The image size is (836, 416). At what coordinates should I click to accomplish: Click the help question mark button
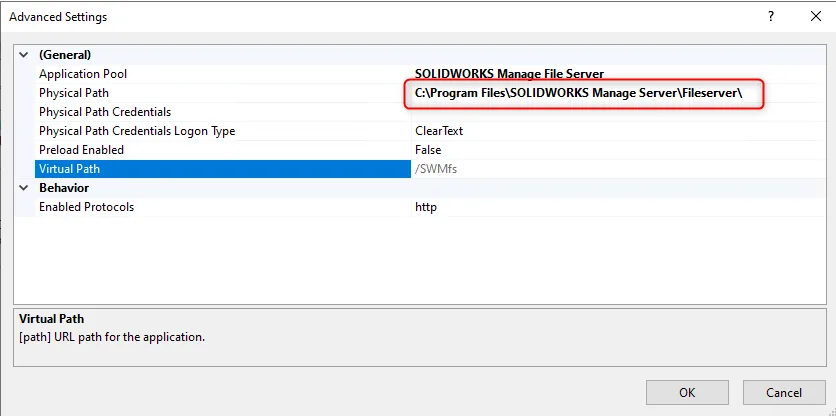coord(771,17)
